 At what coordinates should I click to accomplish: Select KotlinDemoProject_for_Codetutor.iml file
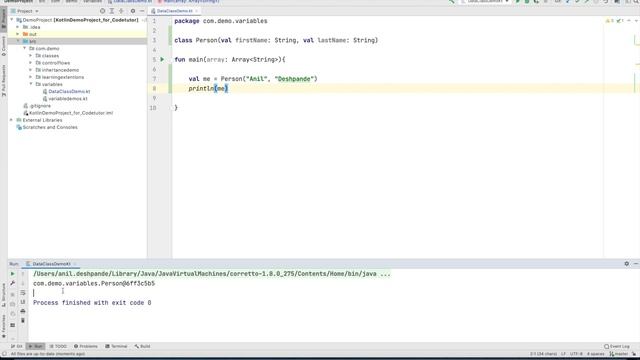click(x=71, y=113)
